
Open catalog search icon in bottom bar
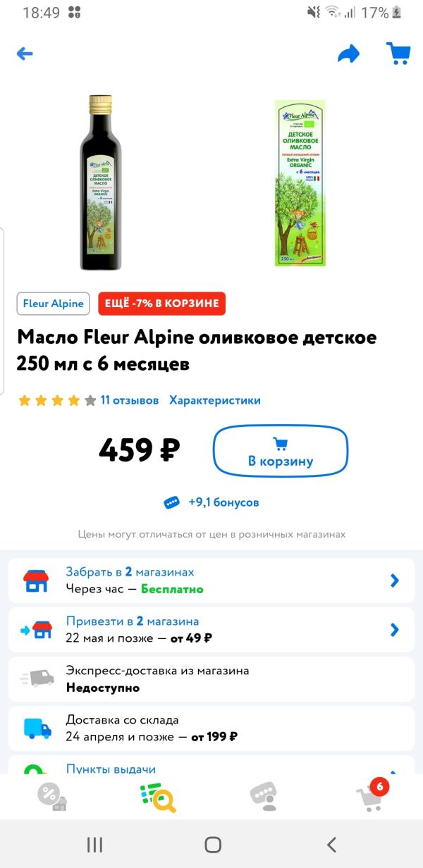click(158, 797)
